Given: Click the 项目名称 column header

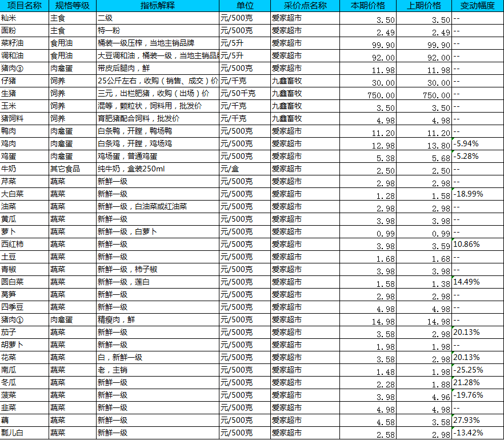Looking at the screenshot, I should (24, 6).
